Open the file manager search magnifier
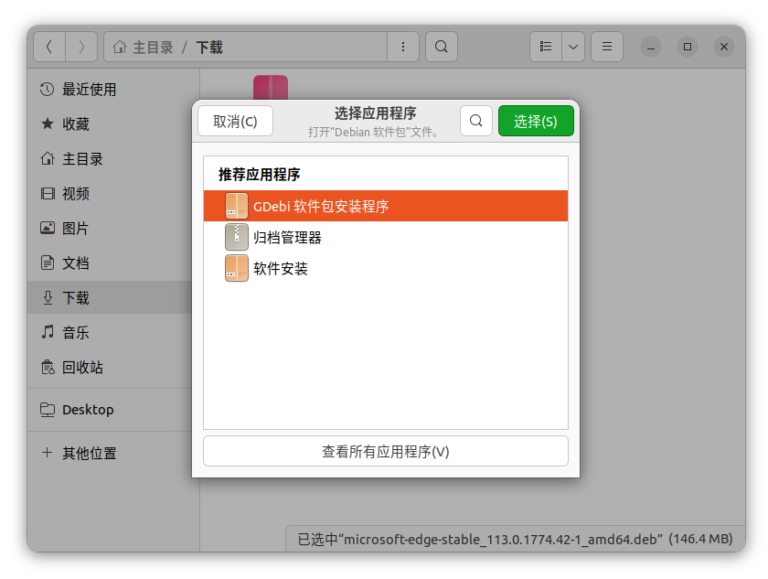Viewport: 768px width, 579px height. click(441, 47)
